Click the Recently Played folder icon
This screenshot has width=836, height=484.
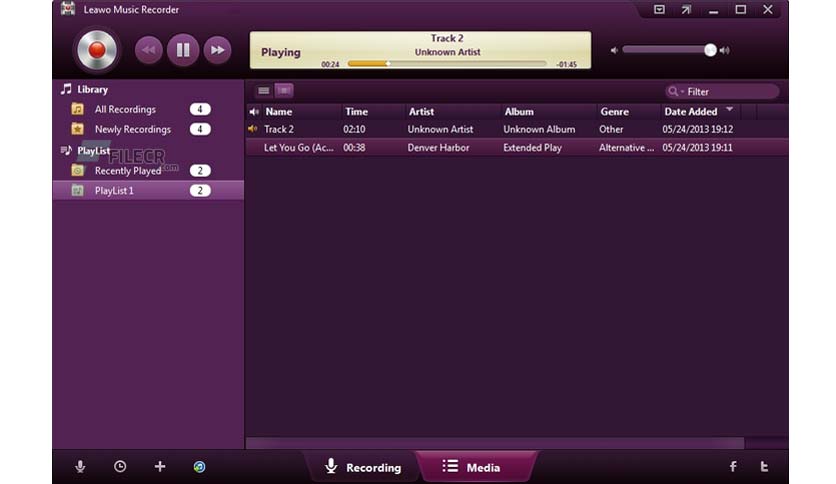(77, 171)
